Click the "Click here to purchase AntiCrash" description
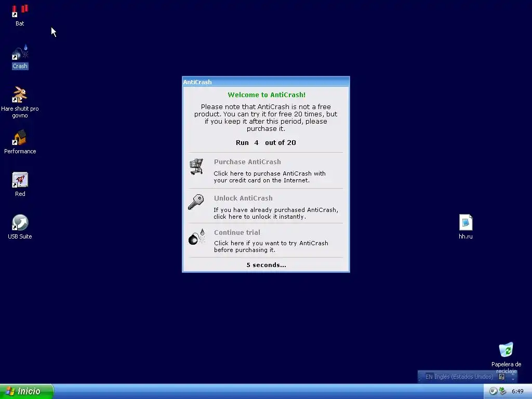Image resolution: width=532 pixels, height=399 pixels. 270,177
